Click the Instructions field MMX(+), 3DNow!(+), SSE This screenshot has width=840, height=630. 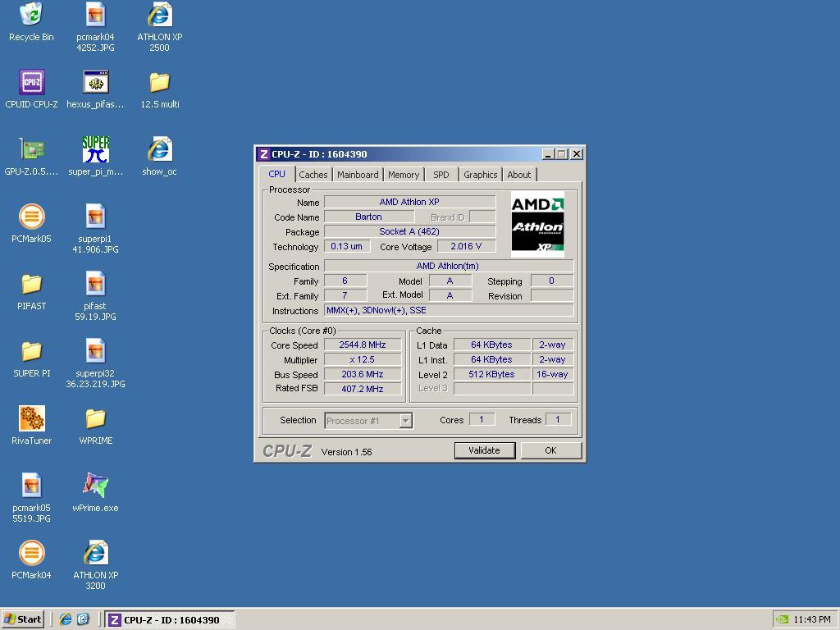449,311
